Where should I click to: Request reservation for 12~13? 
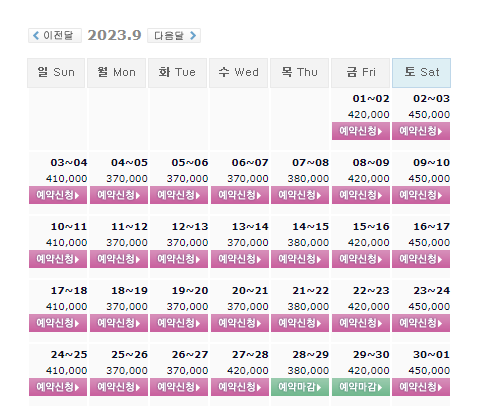(x=179, y=259)
